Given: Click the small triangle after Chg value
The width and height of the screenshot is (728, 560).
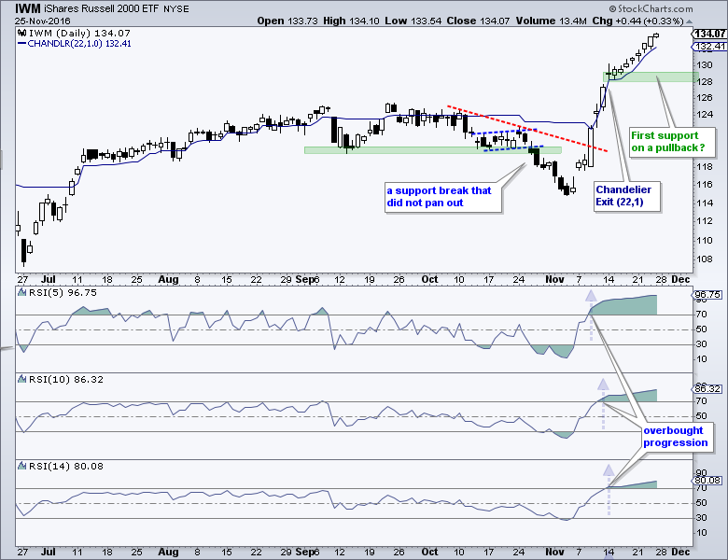Looking at the screenshot, I should tap(690, 21).
